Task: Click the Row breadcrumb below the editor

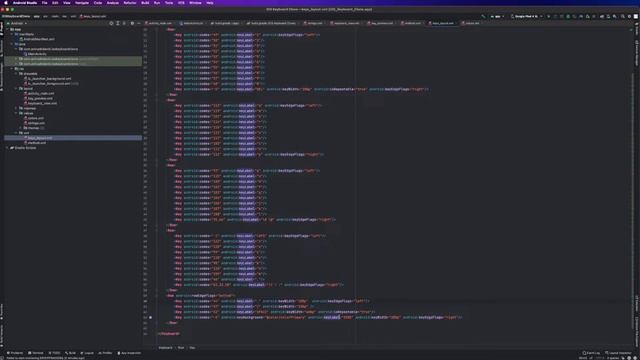Action: (x=181, y=348)
